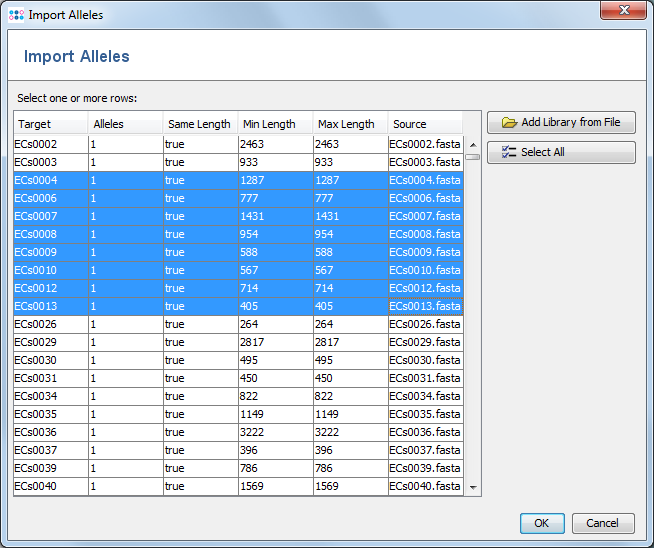Click the folder icon on Add Library button
Viewport: 654px width, 548px height.
[509, 122]
